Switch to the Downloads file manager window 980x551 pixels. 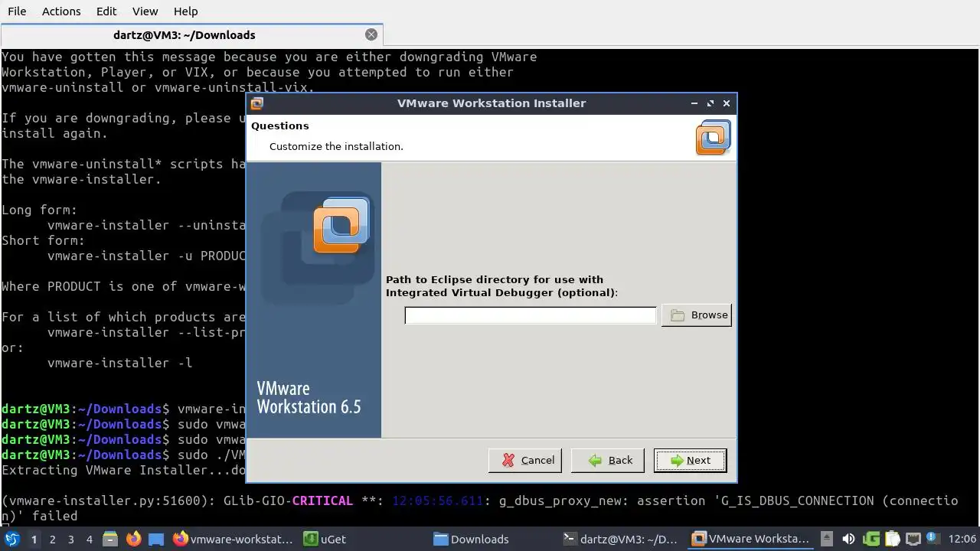click(494, 540)
